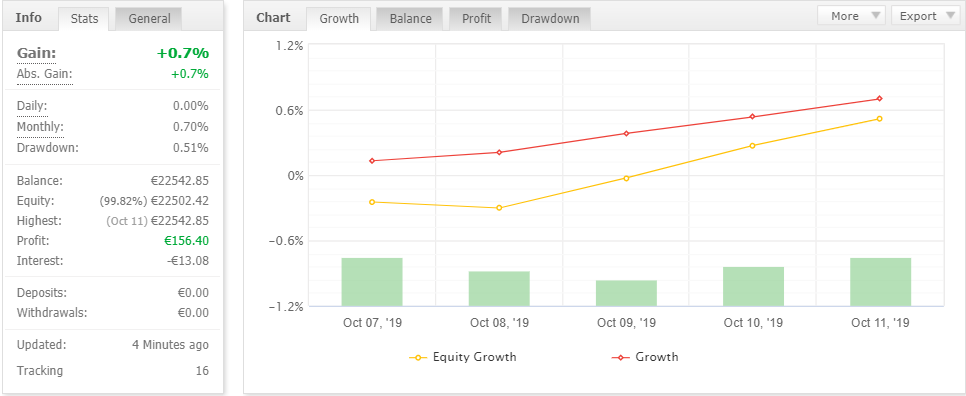The width and height of the screenshot is (966, 396).
Task: Expand the Export dropdown menu
Action: (923, 16)
